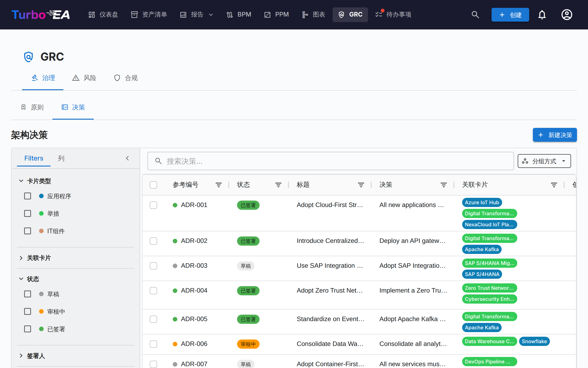Image resolution: width=588 pixels, height=368 pixels.
Task: Check the 审核中 status filter
Action: click(28, 311)
